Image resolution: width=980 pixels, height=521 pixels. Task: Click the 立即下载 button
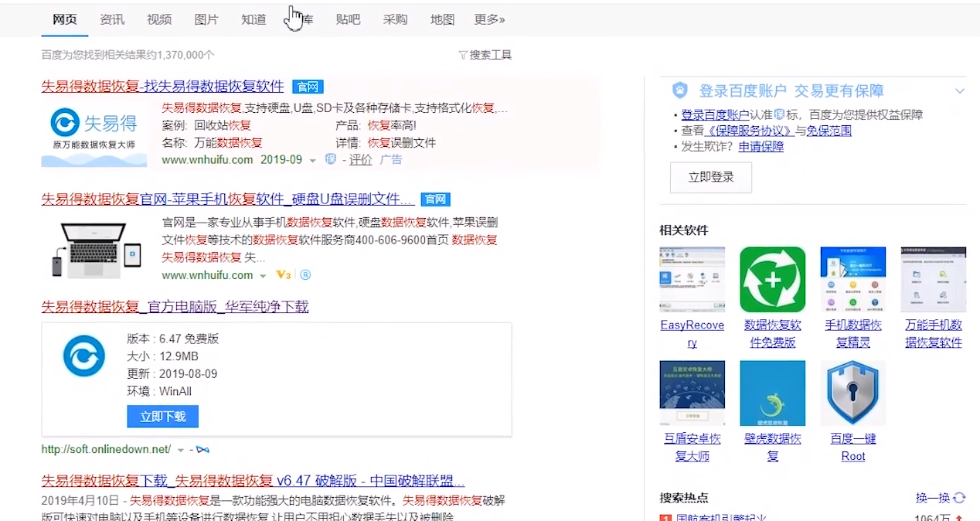(162, 417)
